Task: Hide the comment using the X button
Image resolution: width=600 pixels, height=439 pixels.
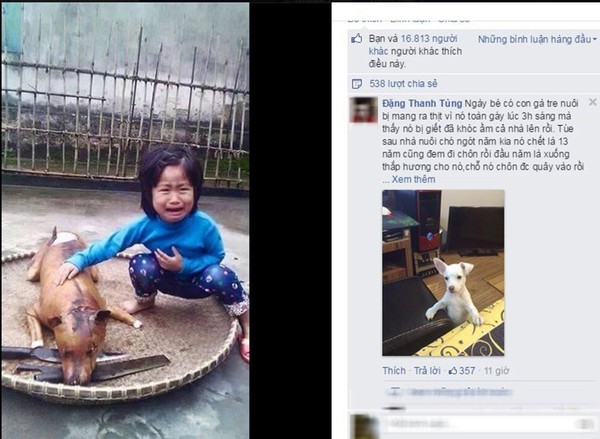Action: click(593, 102)
